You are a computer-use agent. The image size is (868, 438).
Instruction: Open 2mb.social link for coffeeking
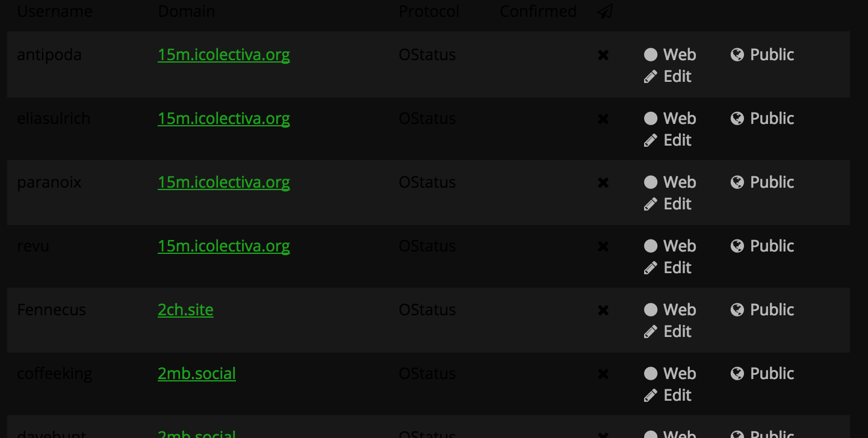pyautogui.click(x=197, y=374)
